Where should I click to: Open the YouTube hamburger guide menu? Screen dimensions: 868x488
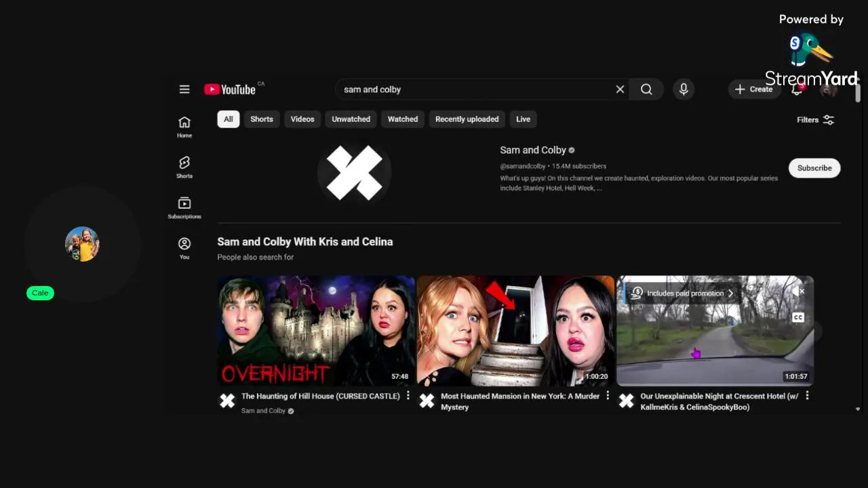click(x=184, y=89)
